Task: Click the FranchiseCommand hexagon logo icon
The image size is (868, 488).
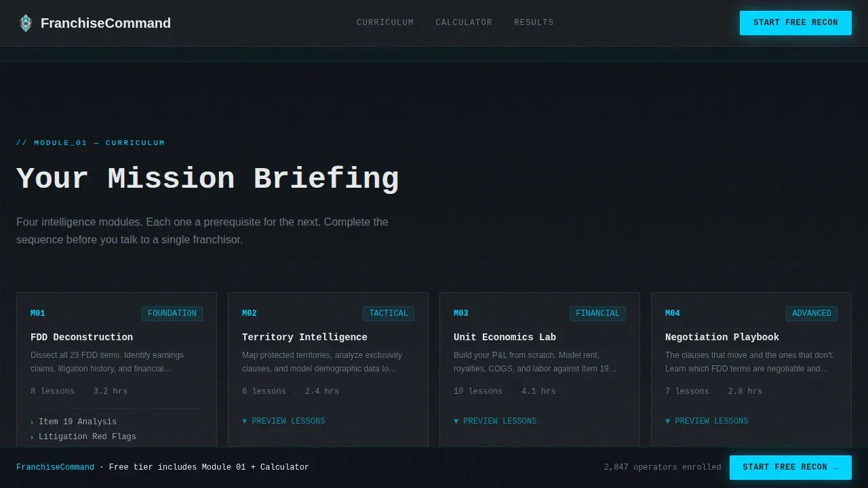Action: [x=26, y=23]
